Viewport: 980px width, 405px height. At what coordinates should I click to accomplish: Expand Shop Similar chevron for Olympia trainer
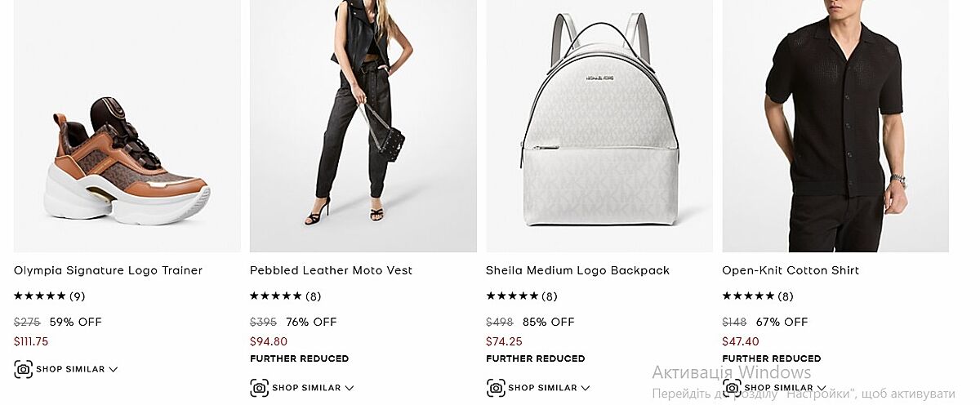pos(114,369)
